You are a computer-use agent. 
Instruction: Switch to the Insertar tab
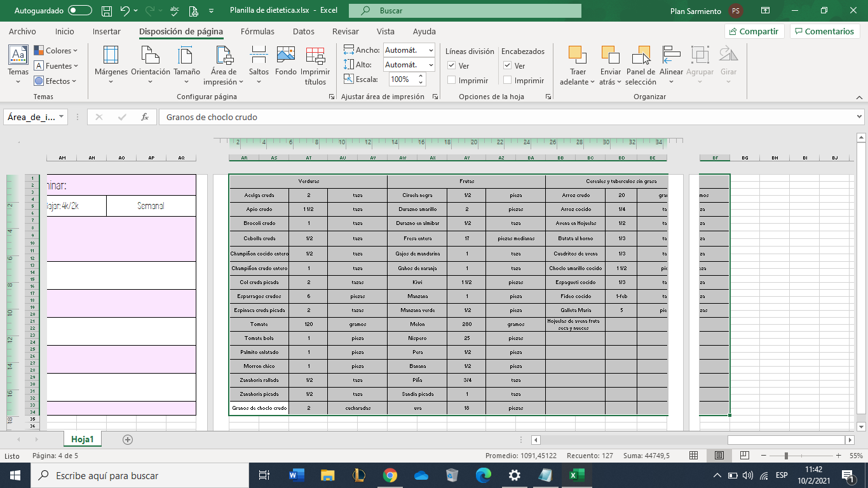pos(107,31)
